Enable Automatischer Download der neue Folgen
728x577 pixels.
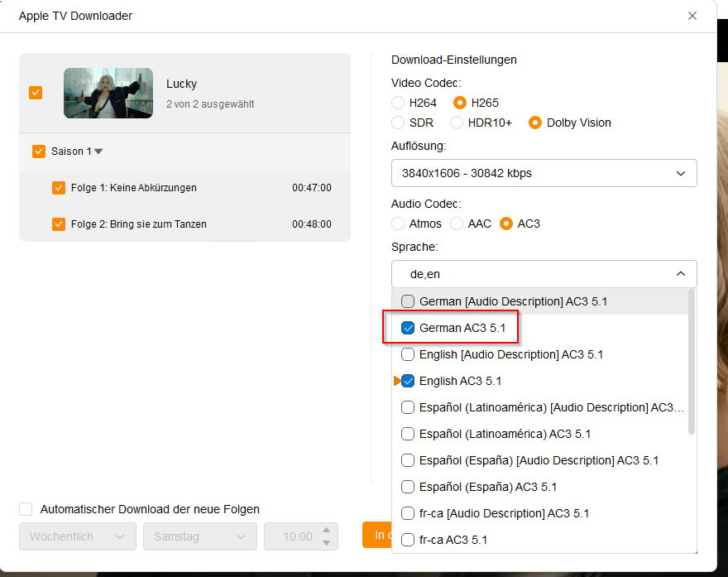26,509
